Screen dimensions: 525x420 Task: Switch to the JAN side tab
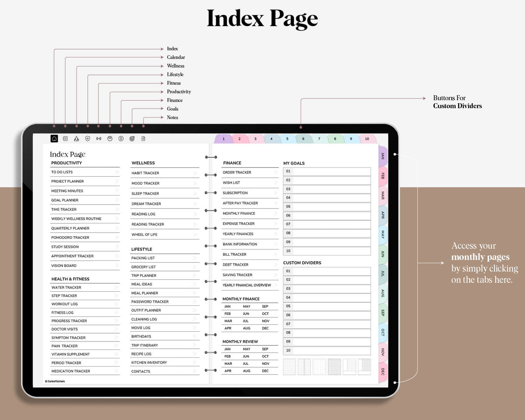tap(383, 156)
